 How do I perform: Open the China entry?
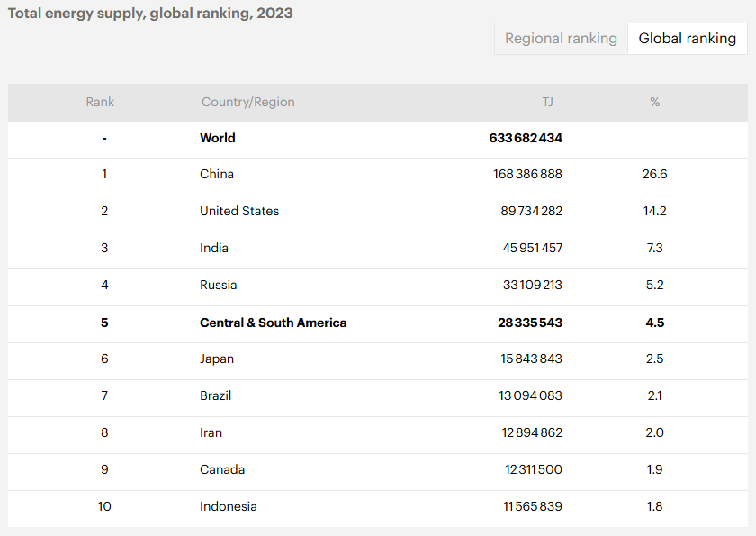coord(217,174)
